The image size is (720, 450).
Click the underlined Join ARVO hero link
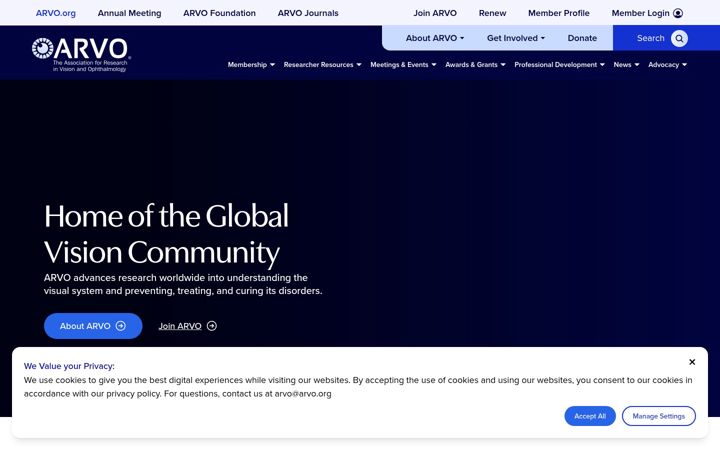tap(180, 326)
